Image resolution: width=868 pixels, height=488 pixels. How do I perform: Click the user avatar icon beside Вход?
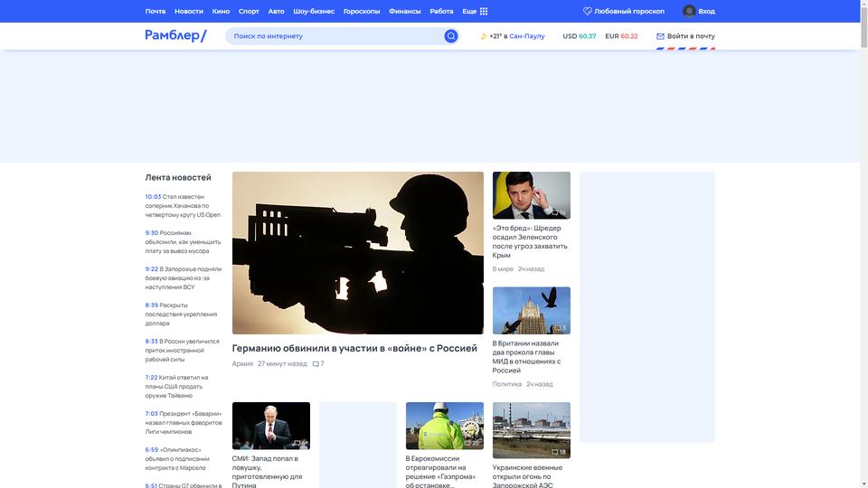(689, 11)
